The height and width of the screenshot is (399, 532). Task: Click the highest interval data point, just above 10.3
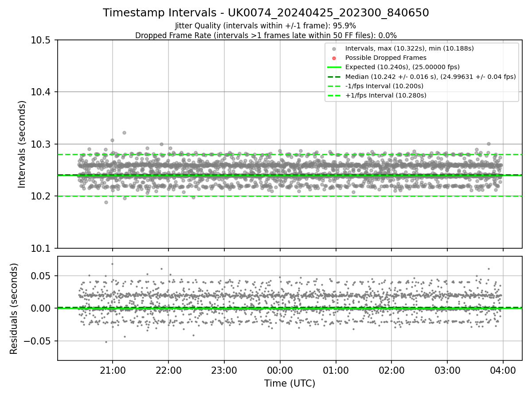(x=124, y=133)
